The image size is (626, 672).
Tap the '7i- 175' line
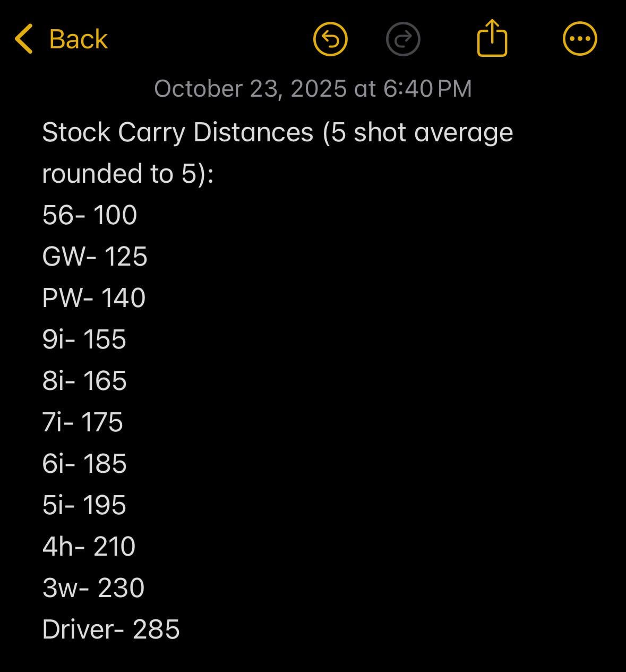click(82, 422)
